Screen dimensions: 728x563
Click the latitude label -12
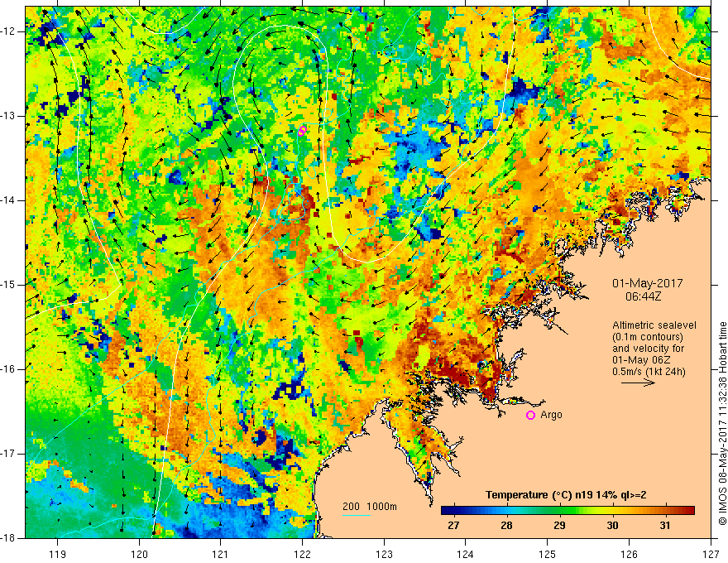8,31
